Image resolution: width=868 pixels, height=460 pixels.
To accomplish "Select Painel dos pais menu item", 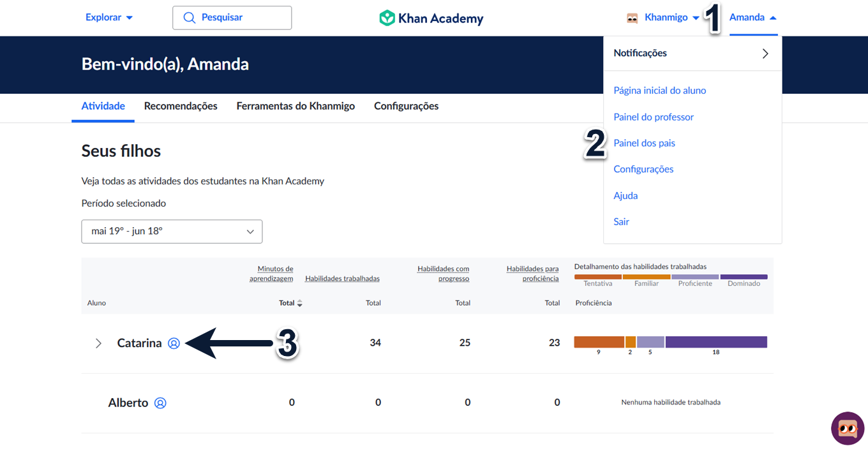I will 645,144.
